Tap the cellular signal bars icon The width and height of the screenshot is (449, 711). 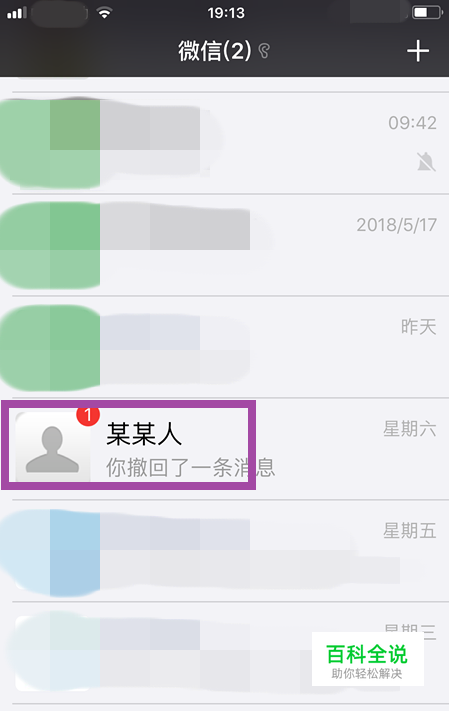(17, 13)
